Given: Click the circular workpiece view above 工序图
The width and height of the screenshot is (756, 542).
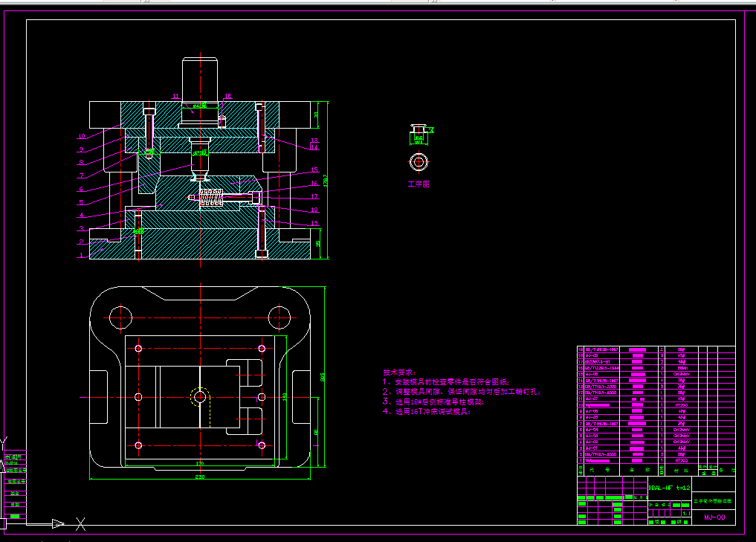Looking at the screenshot, I should click(419, 162).
